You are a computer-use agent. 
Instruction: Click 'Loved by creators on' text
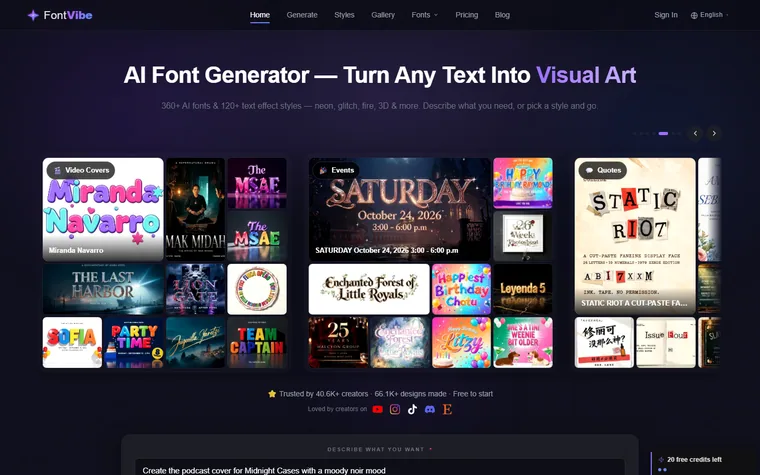337,409
